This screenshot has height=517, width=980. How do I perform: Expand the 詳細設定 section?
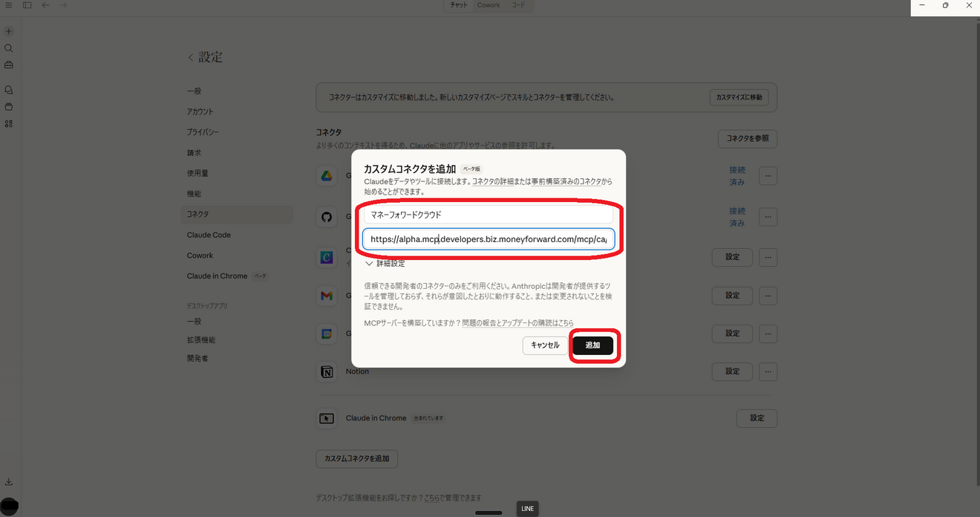pyautogui.click(x=385, y=264)
